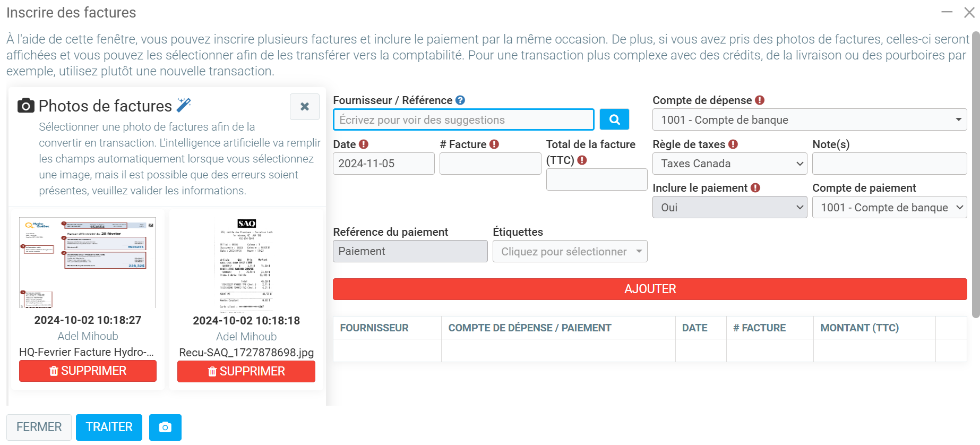Close the Photos de factures panel
Screen dimensions: 980x445
(304, 107)
